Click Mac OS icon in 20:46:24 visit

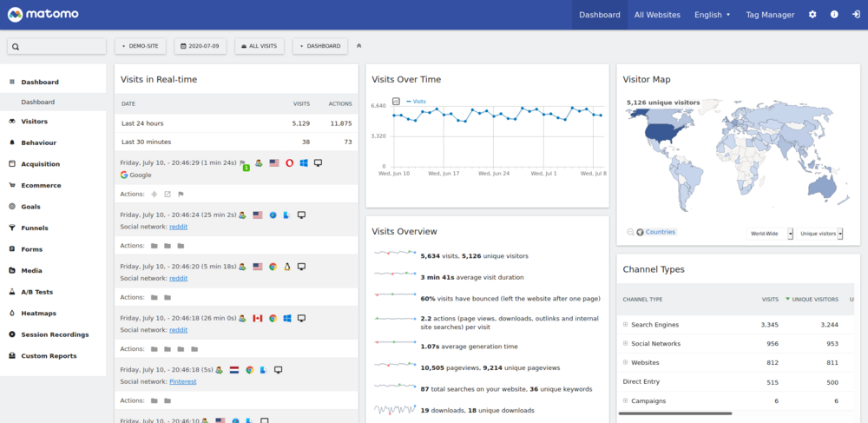point(286,215)
